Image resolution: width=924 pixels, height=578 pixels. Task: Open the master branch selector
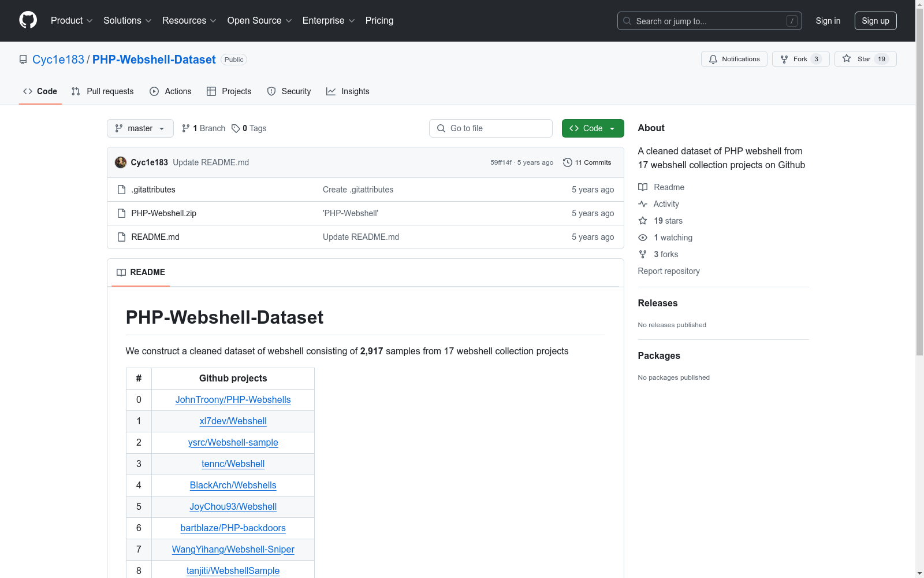click(x=140, y=128)
